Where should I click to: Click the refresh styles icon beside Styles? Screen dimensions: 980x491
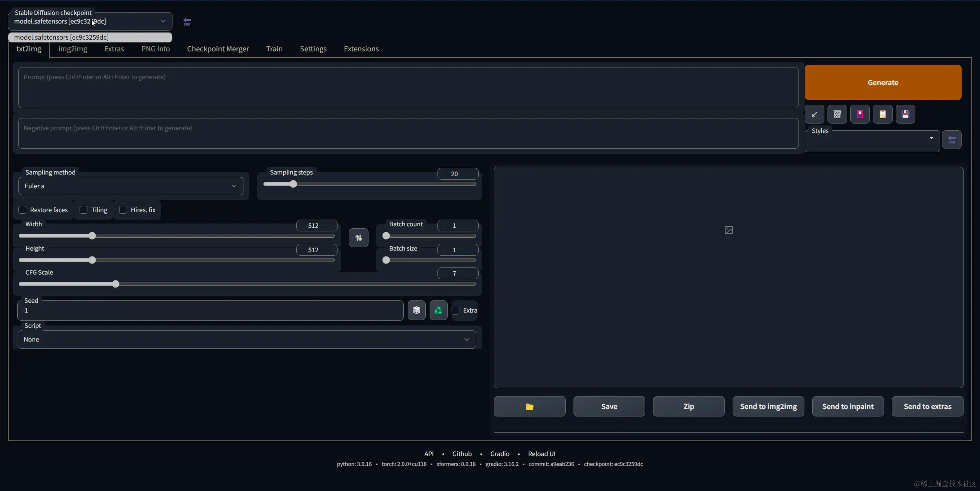click(x=952, y=140)
